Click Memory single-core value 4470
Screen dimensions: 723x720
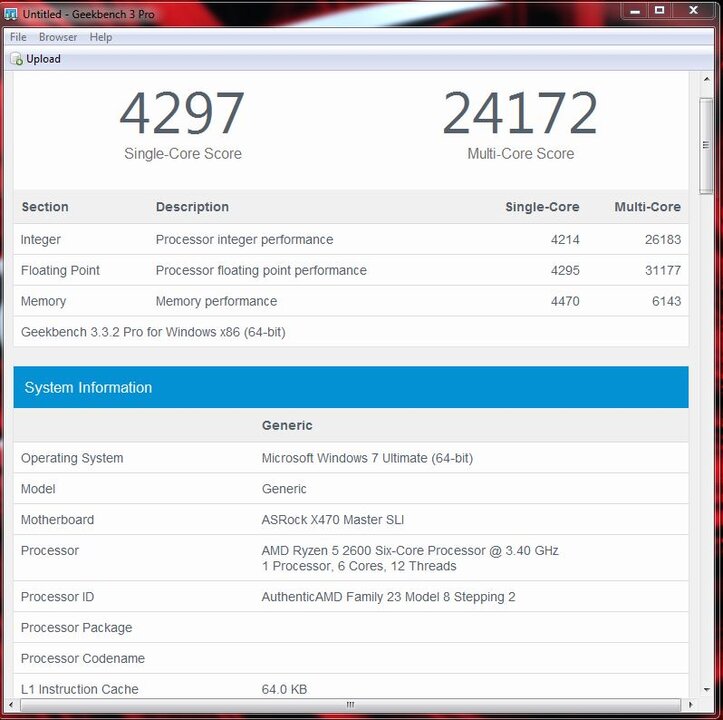point(565,301)
